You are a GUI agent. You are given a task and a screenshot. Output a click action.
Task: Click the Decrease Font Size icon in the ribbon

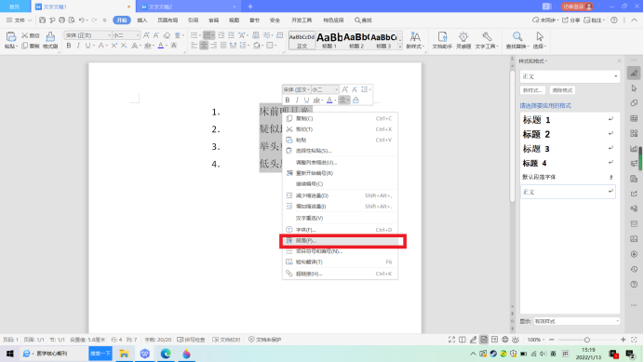[x=156, y=35]
